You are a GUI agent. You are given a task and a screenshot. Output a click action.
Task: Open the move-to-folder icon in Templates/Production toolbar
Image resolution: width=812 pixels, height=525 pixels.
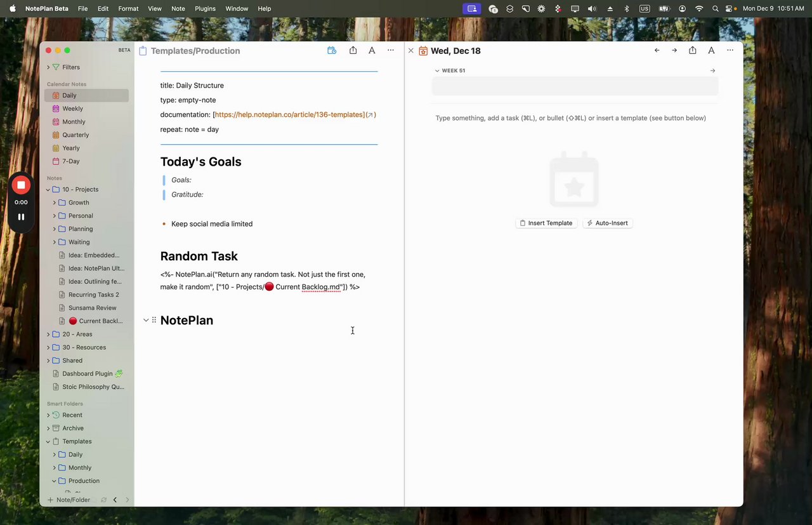[332, 51]
